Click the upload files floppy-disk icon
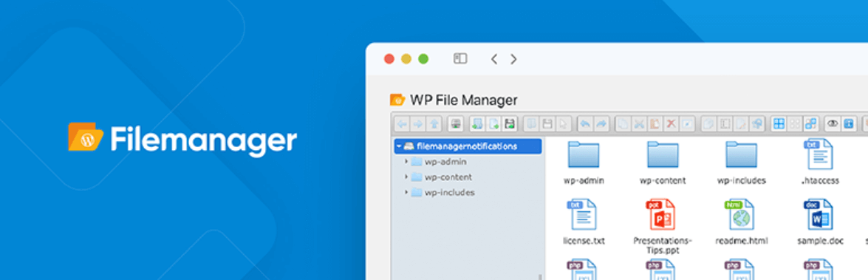The width and height of the screenshot is (868, 280). coord(510,124)
